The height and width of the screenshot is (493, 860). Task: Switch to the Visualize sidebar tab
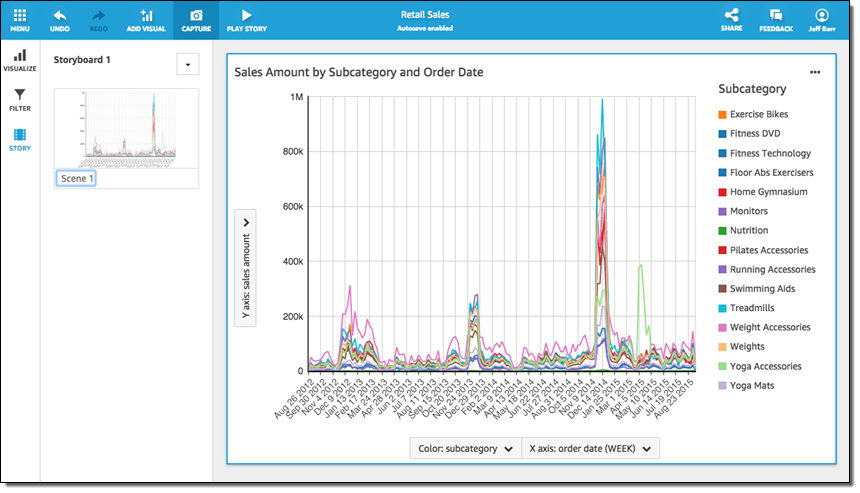20,60
